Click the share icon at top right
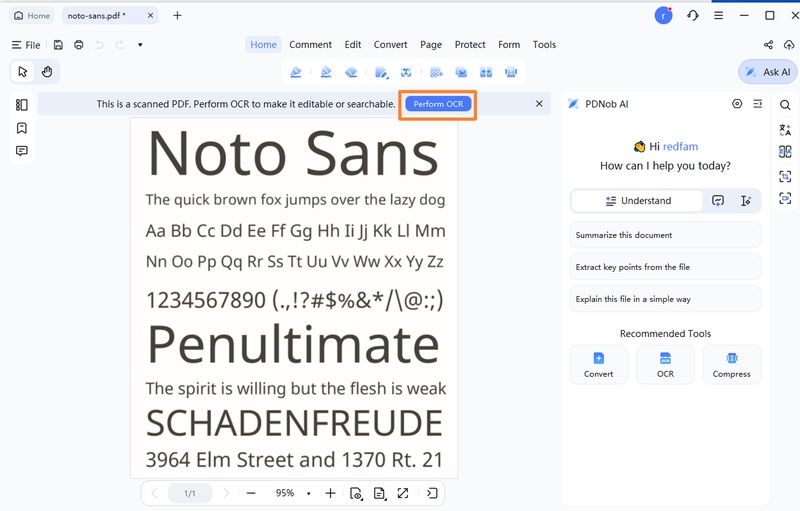The height and width of the screenshot is (511, 800). [x=768, y=45]
